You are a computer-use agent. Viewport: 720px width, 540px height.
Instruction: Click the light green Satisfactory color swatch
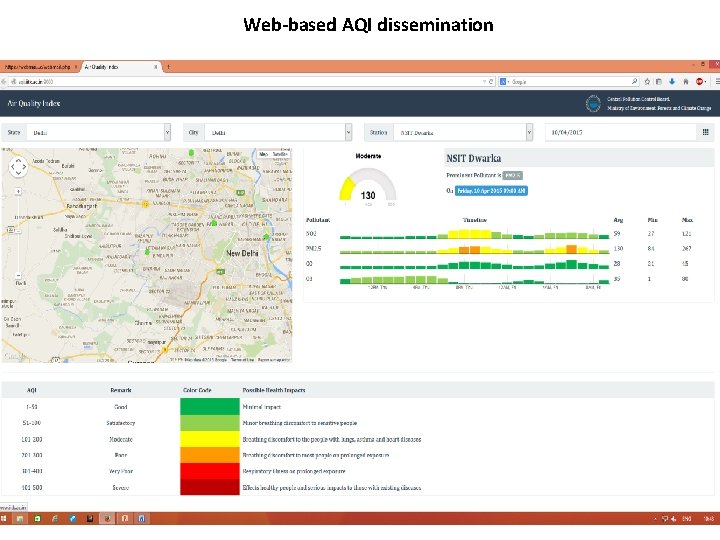[210, 422]
